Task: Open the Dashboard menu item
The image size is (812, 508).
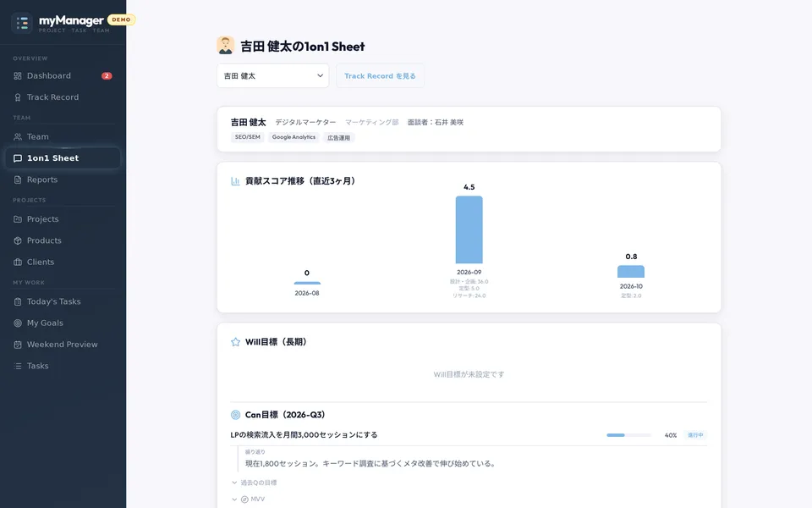Action: 63,75
